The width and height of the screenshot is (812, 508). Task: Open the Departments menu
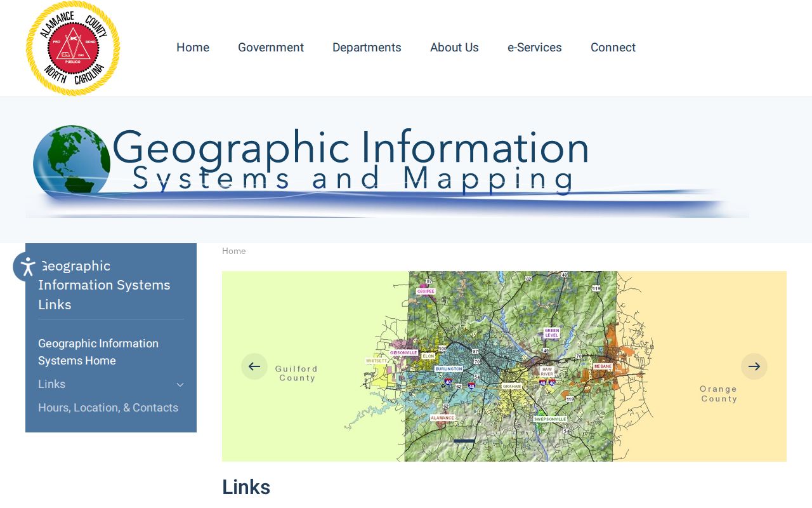click(x=367, y=48)
